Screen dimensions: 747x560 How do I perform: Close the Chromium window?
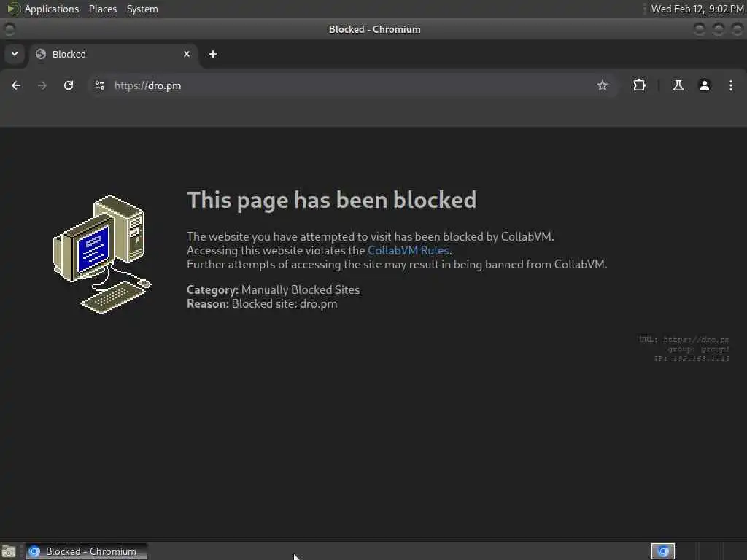(x=737, y=29)
